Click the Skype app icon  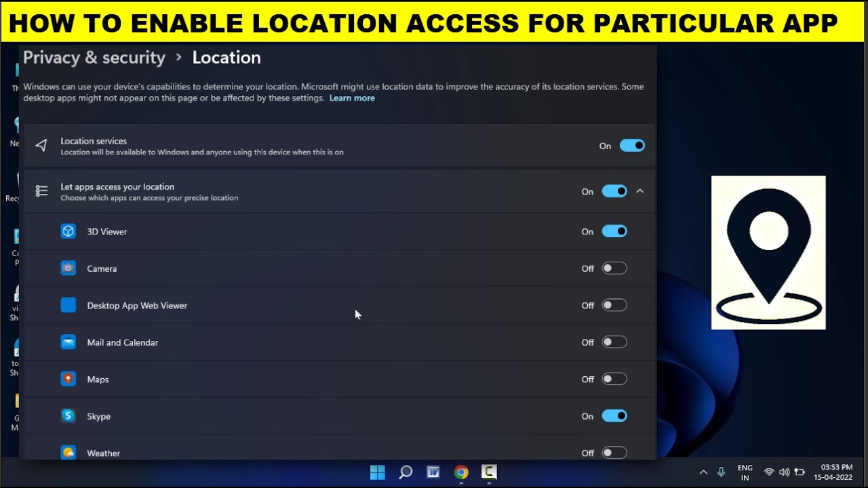point(68,416)
